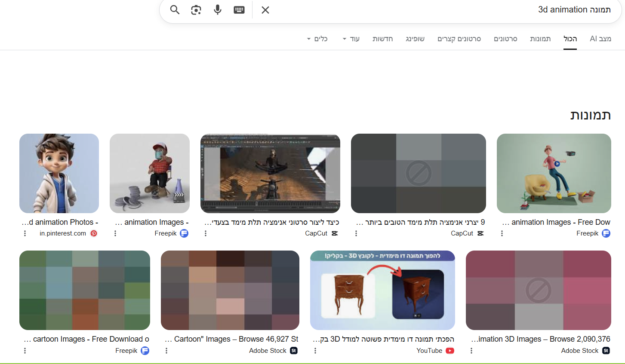
Task: Click "Adobe Stock" source name under "Cartoon" Images – Browse 46,927"
Action: point(268,351)
